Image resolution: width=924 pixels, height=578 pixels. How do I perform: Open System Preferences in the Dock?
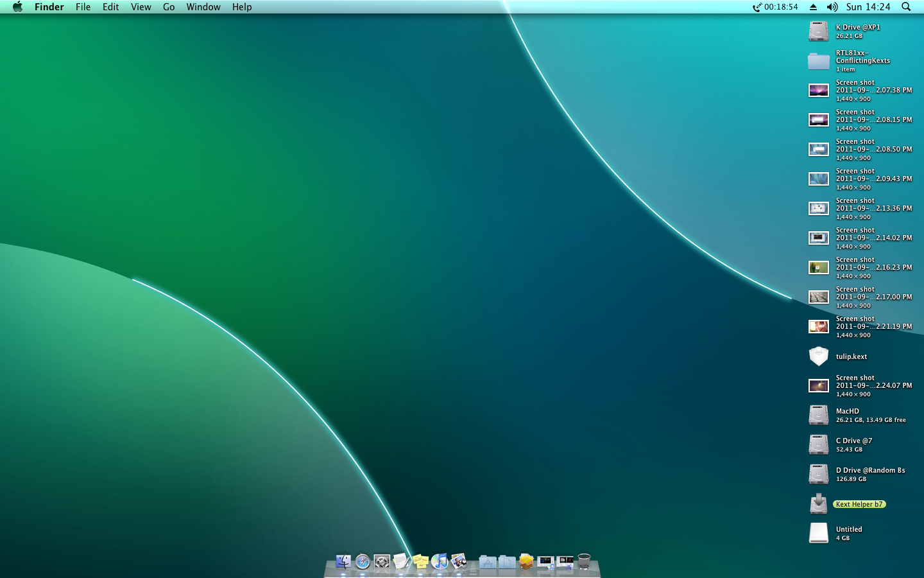[382, 562]
